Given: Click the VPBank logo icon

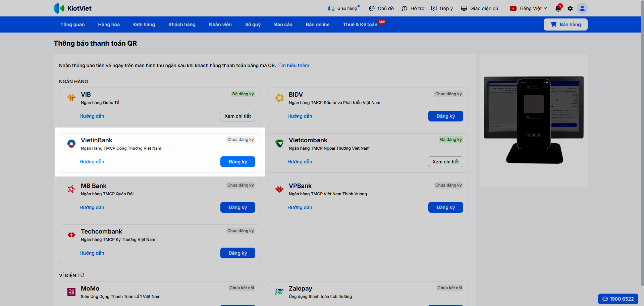Looking at the screenshot, I should (279, 189).
